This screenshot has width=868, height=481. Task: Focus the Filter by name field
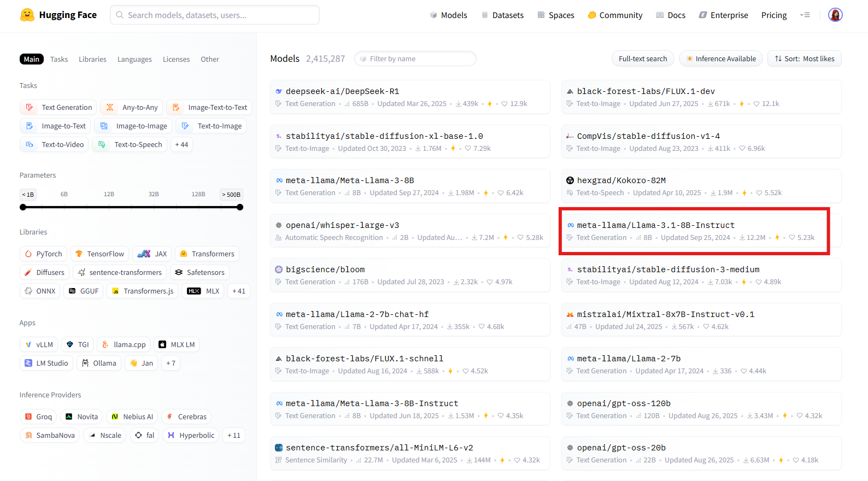click(x=415, y=58)
